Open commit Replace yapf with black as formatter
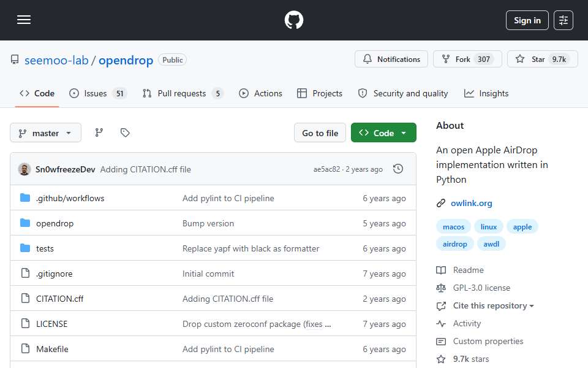Viewport: 588px width, 368px height. (x=251, y=248)
